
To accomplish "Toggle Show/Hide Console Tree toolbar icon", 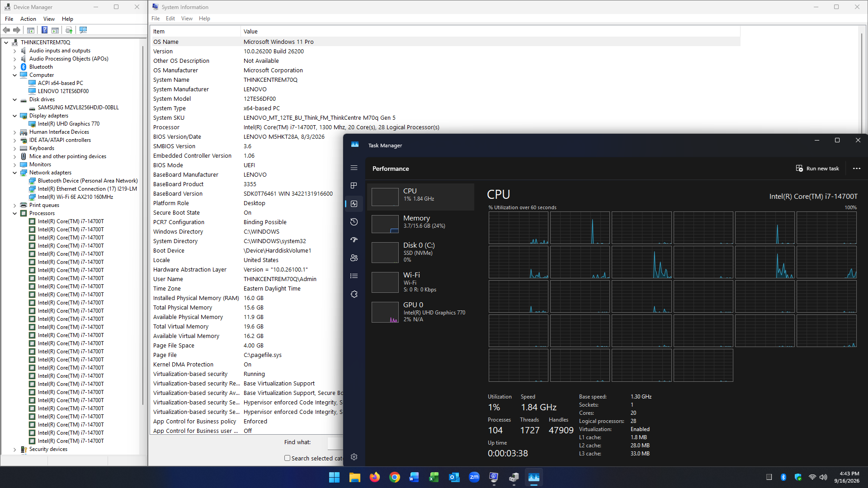I will (x=31, y=30).
